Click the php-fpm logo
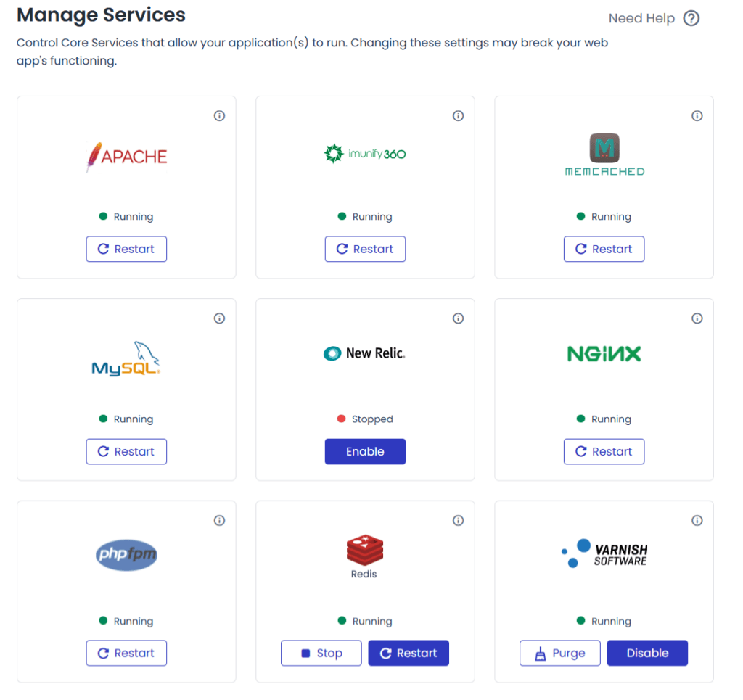Viewport: 743px width, 700px height. pyautogui.click(x=126, y=555)
